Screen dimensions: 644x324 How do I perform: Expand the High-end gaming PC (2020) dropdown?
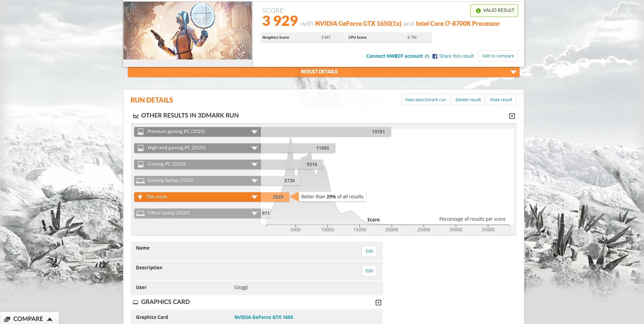(254, 148)
